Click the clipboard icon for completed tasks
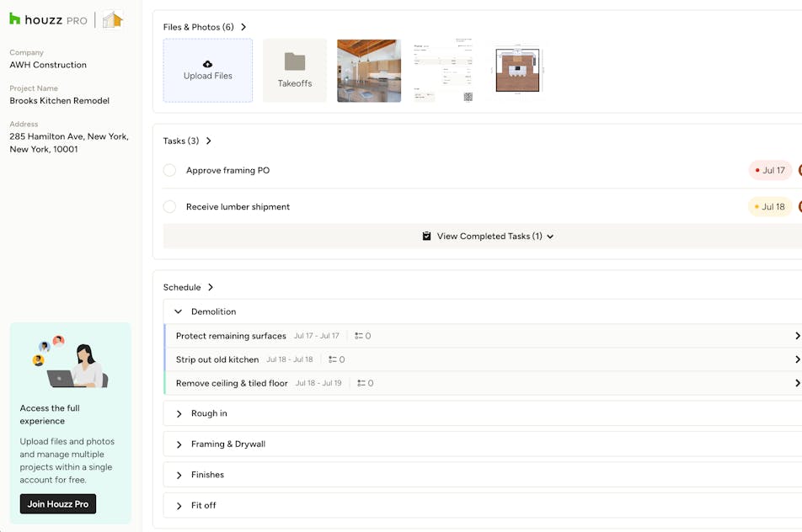Image resolution: width=802 pixels, height=532 pixels. 426,237
